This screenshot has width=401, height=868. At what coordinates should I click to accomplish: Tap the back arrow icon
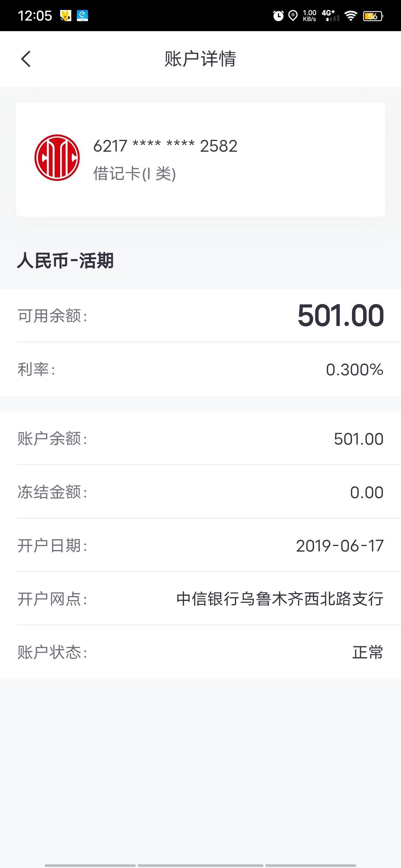pos(26,59)
